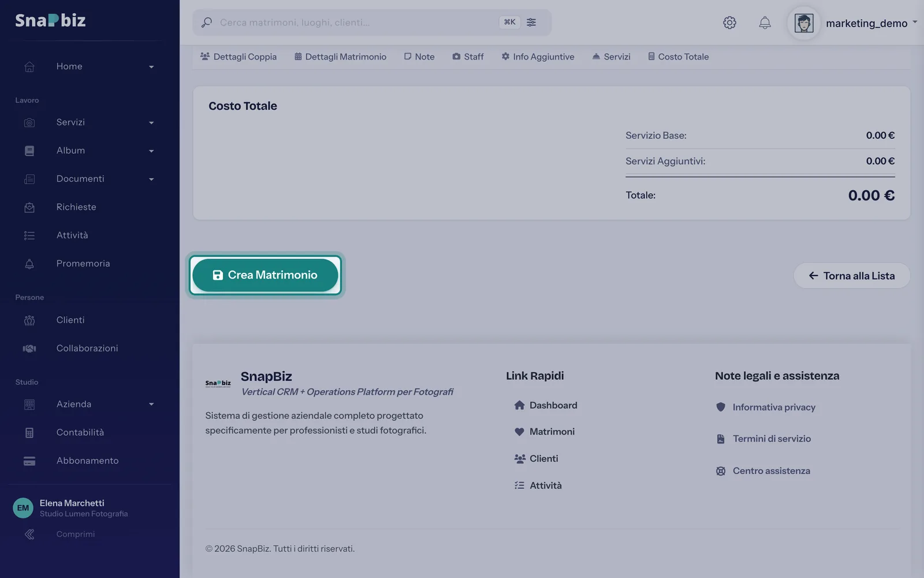Open Matrimoni quick link in footer
The height and width of the screenshot is (578, 924).
[x=545, y=432]
